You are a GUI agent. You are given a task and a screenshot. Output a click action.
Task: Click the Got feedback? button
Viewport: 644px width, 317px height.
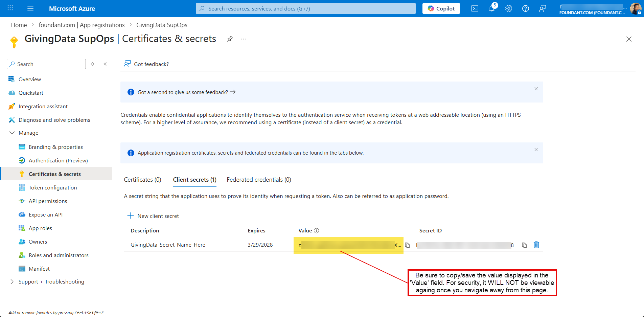coord(146,64)
